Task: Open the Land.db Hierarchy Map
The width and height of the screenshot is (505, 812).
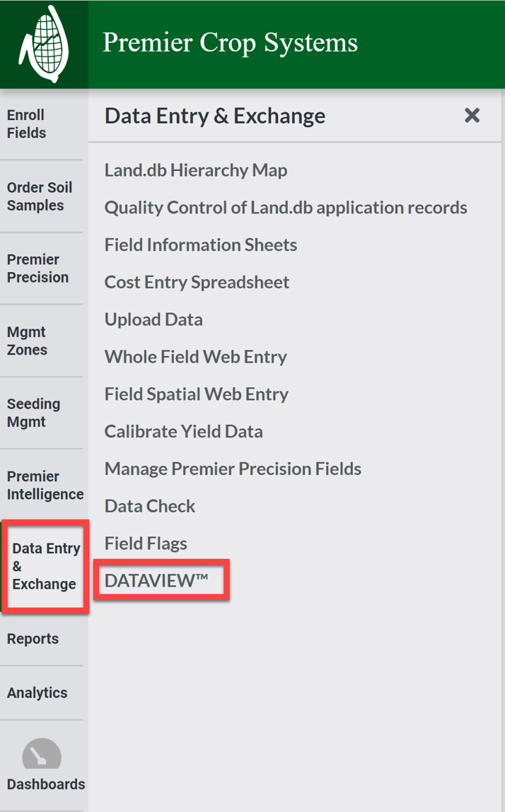Action: click(x=196, y=170)
